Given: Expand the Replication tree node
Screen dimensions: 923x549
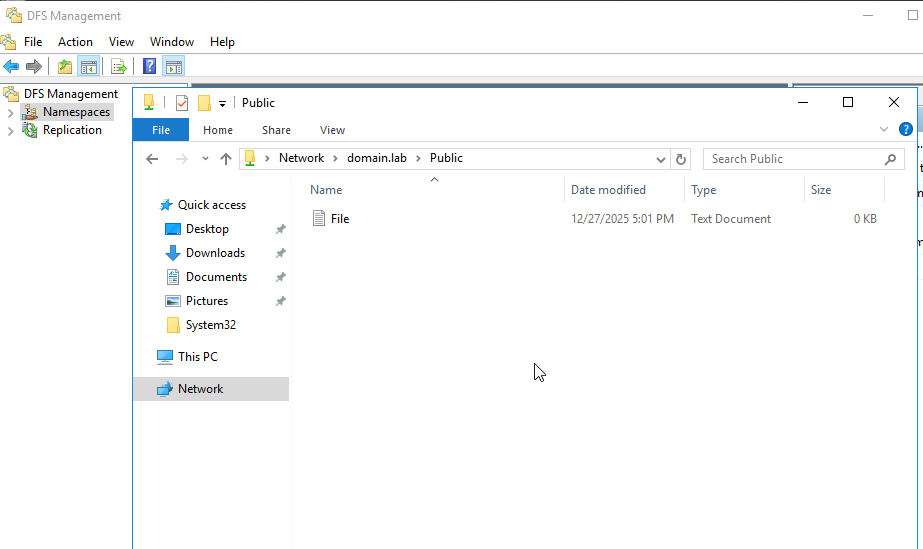Looking at the screenshot, I should tap(10, 130).
